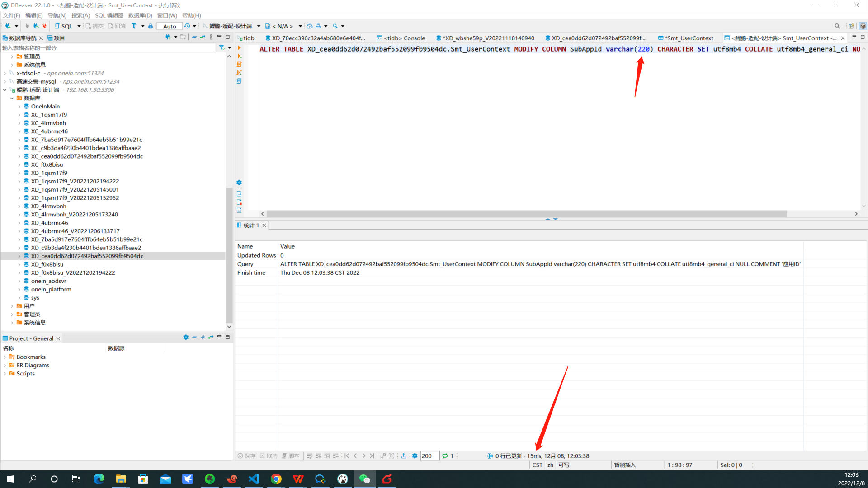This screenshot has height=488, width=868.
Task: Open the SQL editor button
Action: [64, 26]
